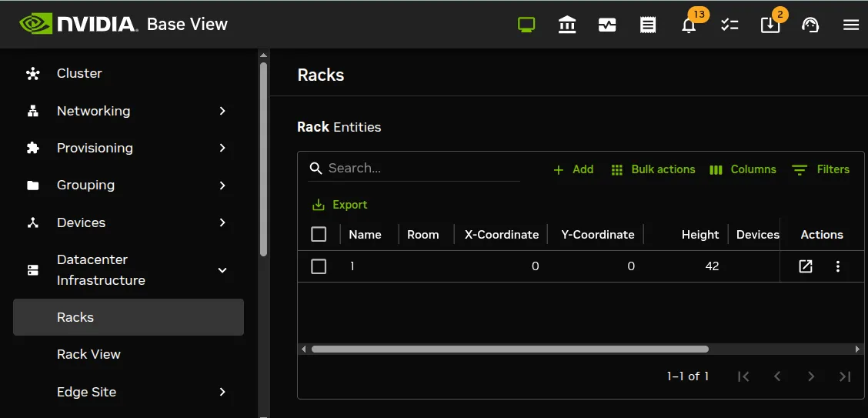Collapse the Datacenter Infrastructure section chevron
Image resolution: width=868 pixels, height=418 pixels.
[x=222, y=270]
